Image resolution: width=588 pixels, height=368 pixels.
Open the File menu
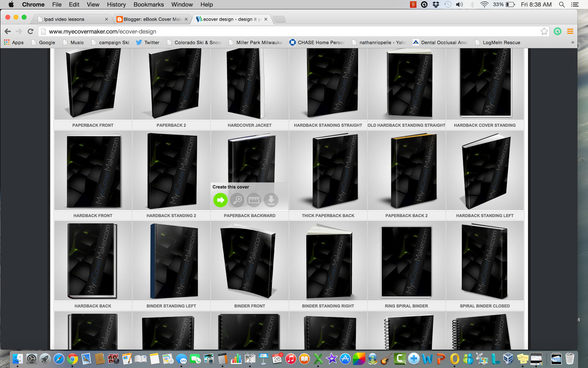[x=57, y=4]
